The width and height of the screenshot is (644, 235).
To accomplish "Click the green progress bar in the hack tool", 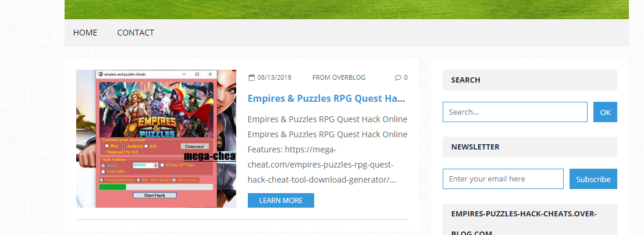I will click(x=112, y=187).
